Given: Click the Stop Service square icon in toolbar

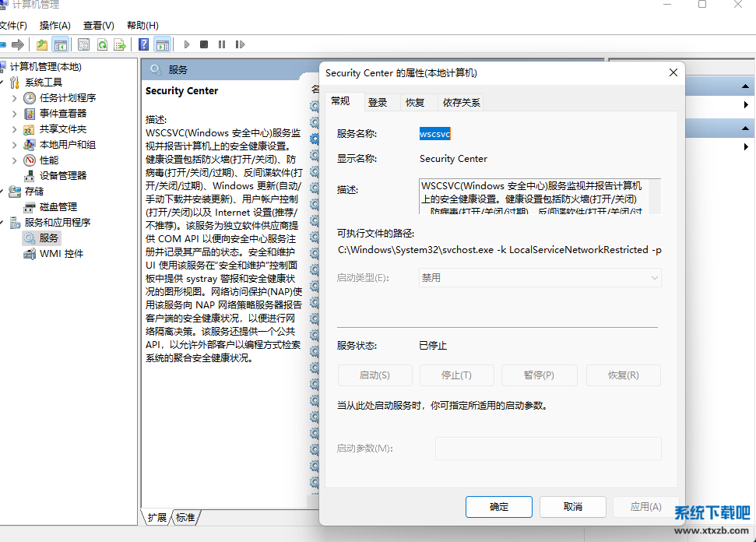Looking at the screenshot, I should 204,45.
